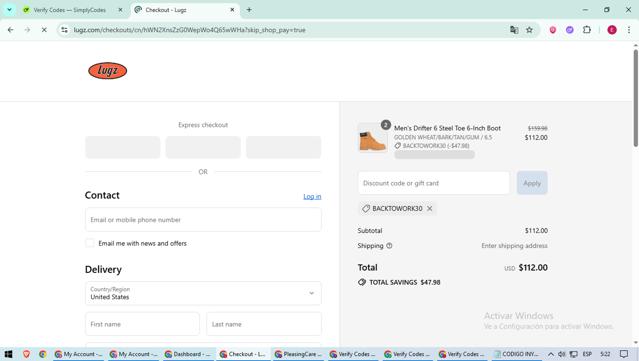Viewport: 639px width, 361px height.
Task: Click the volume speaker tray icon
Action: click(x=562, y=354)
